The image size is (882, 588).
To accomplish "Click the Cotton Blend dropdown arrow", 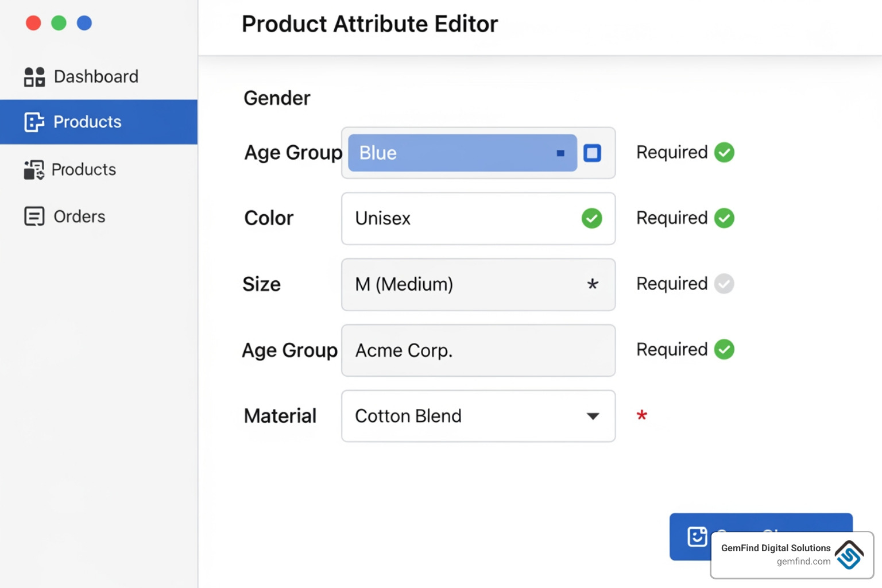I will pyautogui.click(x=593, y=416).
